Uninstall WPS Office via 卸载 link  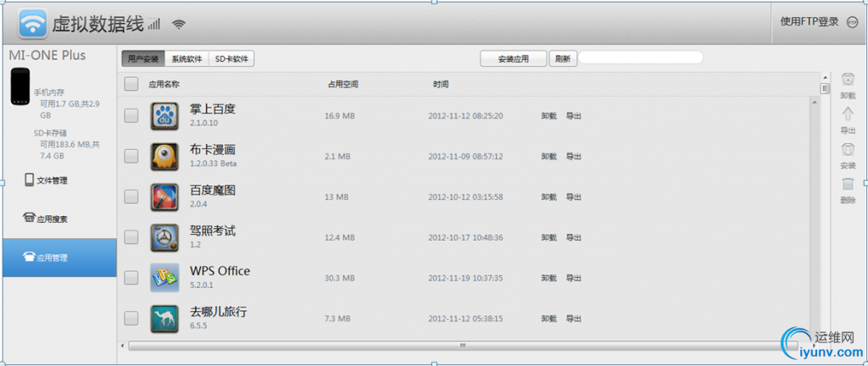click(x=548, y=278)
